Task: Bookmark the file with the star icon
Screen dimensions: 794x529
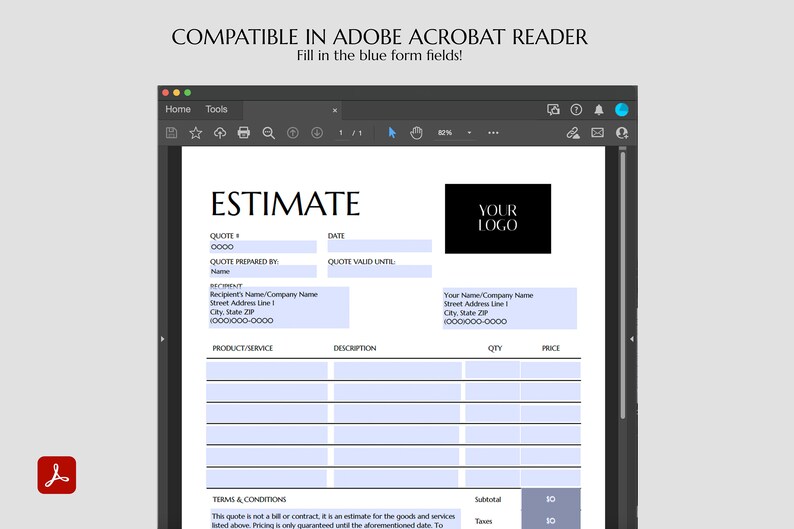Action: pyautogui.click(x=195, y=133)
